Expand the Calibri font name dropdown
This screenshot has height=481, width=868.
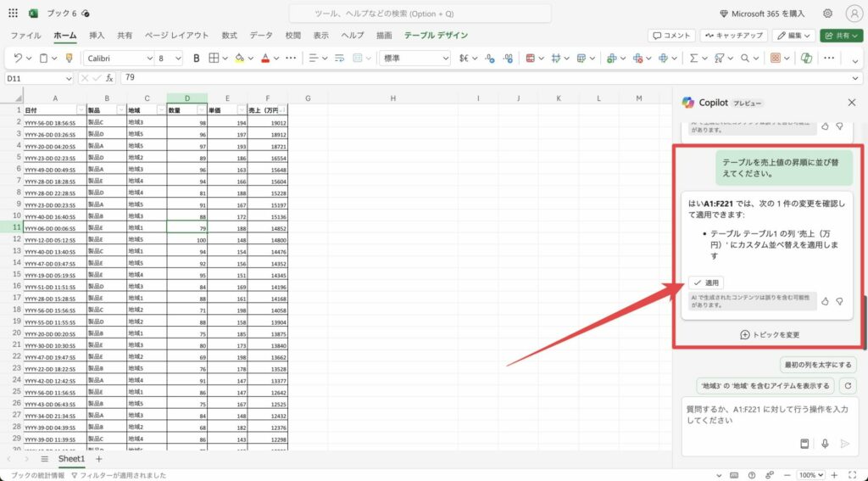point(147,59)
